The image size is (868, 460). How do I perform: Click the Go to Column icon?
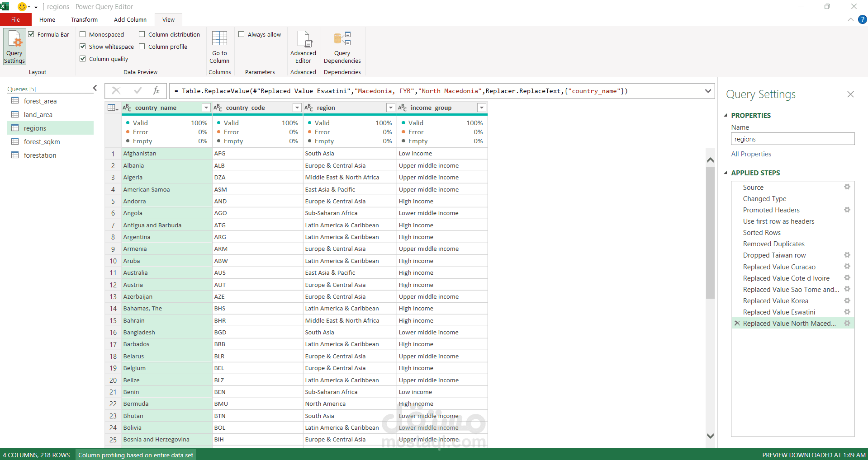219,47
